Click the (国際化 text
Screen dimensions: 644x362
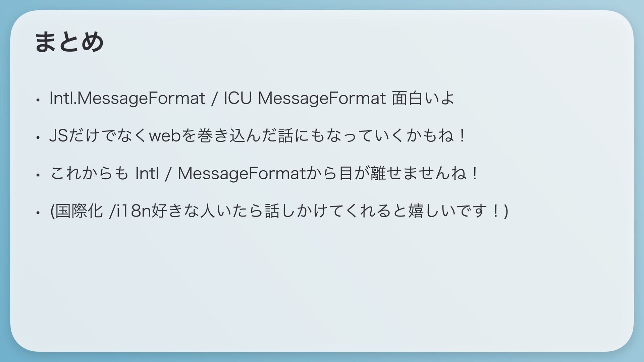click(x=76, y=211)
